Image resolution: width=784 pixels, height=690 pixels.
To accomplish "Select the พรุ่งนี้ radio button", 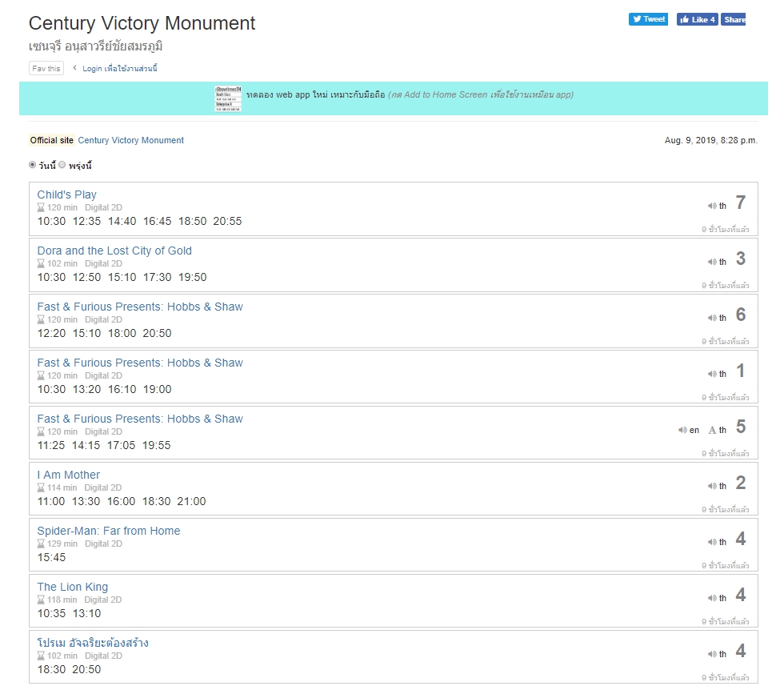I will (62, 165).
